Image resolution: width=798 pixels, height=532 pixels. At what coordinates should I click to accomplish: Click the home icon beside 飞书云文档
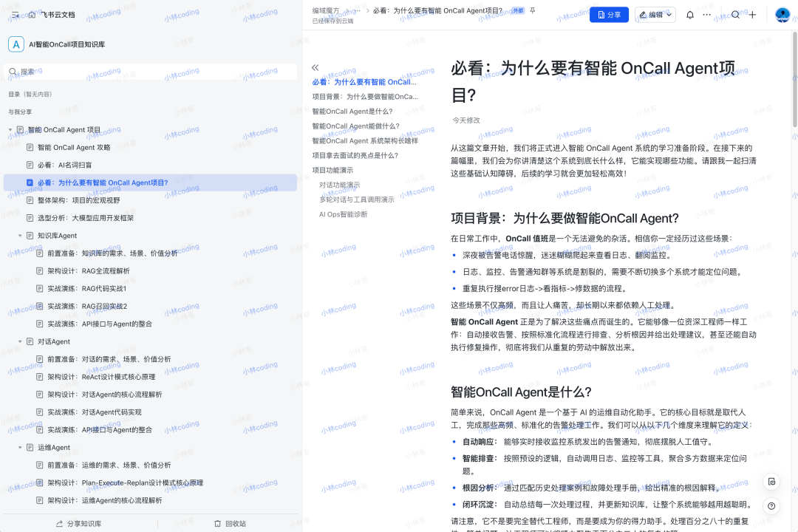(x=32, y=15)
